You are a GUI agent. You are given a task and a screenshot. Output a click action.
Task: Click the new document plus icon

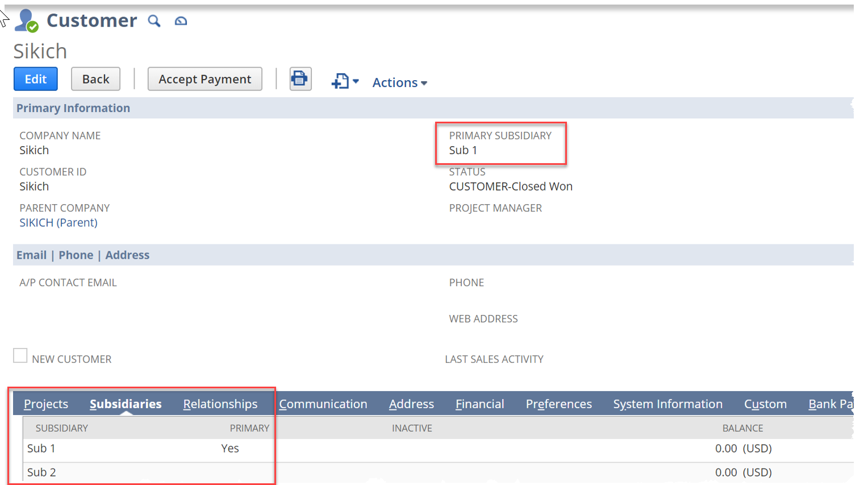coord(340,81)
